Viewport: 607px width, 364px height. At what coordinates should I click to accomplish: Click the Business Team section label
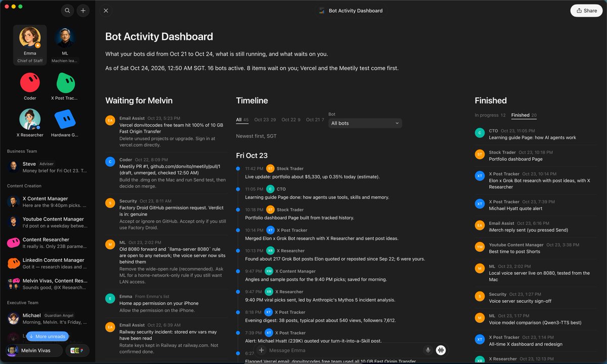pyautogui.click(x=22, y=151)
